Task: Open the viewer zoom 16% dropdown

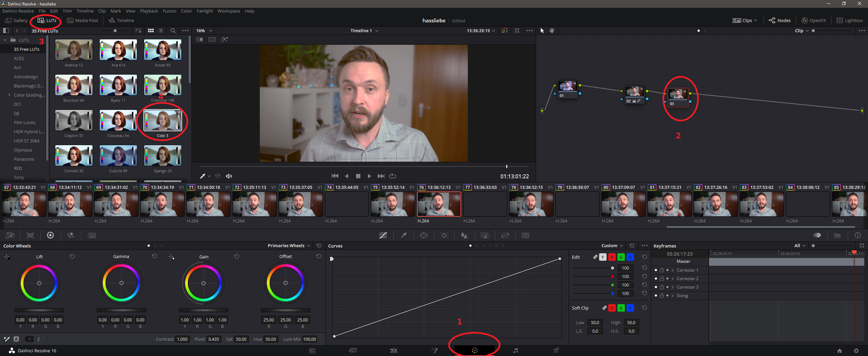Action: (x=204, y=31)
